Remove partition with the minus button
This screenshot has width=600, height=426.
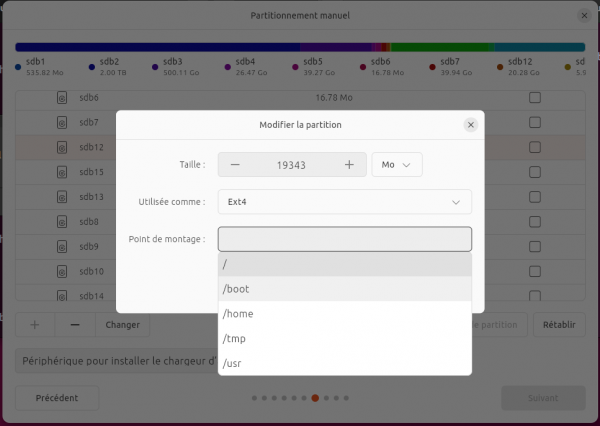pyautogui.click(x=75, y=325)
